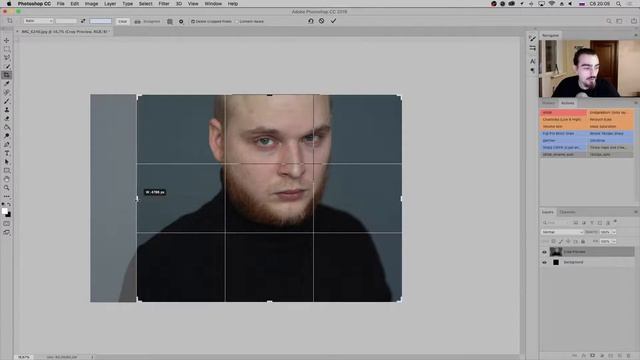Select the Eyedropper tool
The image size is (640, 360).
coord(7,84)
